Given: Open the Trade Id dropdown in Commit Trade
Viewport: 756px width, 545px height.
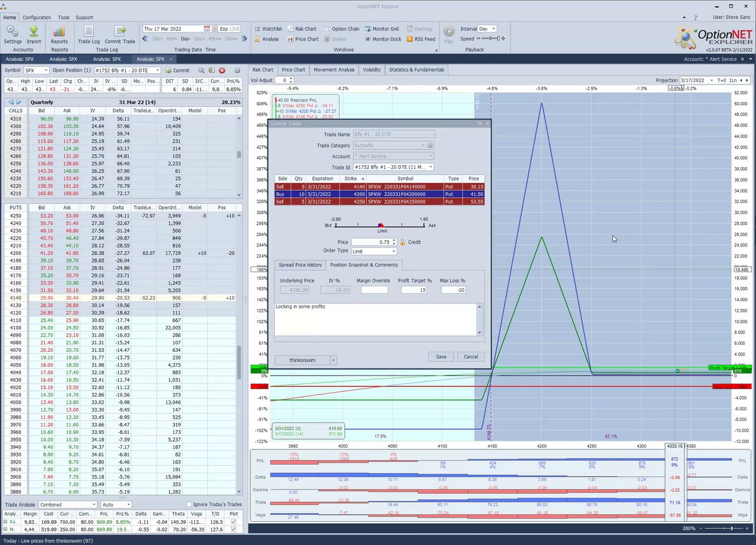Looking at the screenshot, I should pos(431,167).
